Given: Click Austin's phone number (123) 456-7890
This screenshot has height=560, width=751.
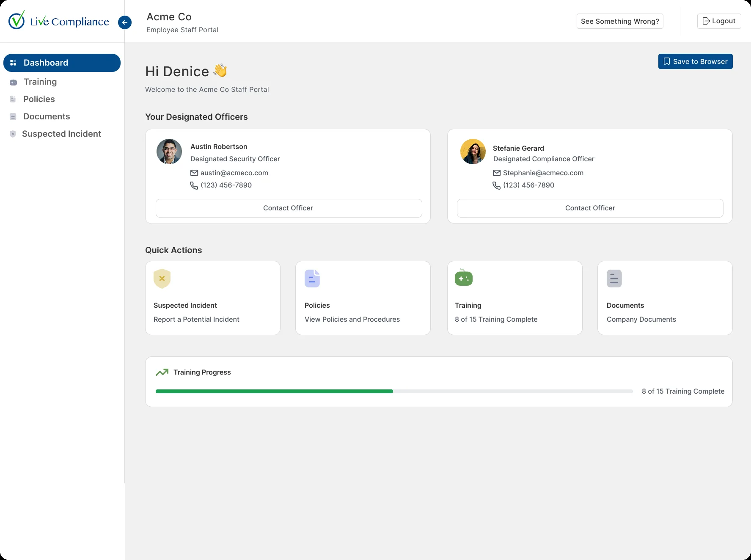Looking at the screenshot, I should (x=226, y=185).
